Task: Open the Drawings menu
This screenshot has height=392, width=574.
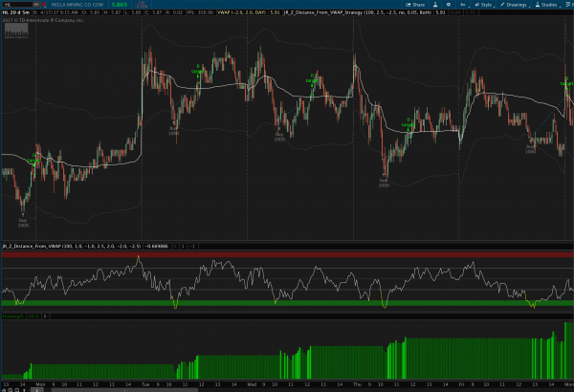Action: tap(514, 5)
